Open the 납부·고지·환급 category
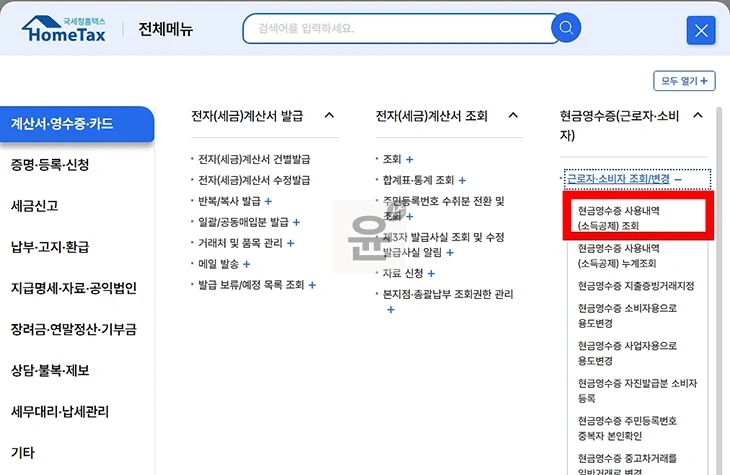The height and width of the screenshot is (475, 730). pyautogui.click(x=50, y=247)
